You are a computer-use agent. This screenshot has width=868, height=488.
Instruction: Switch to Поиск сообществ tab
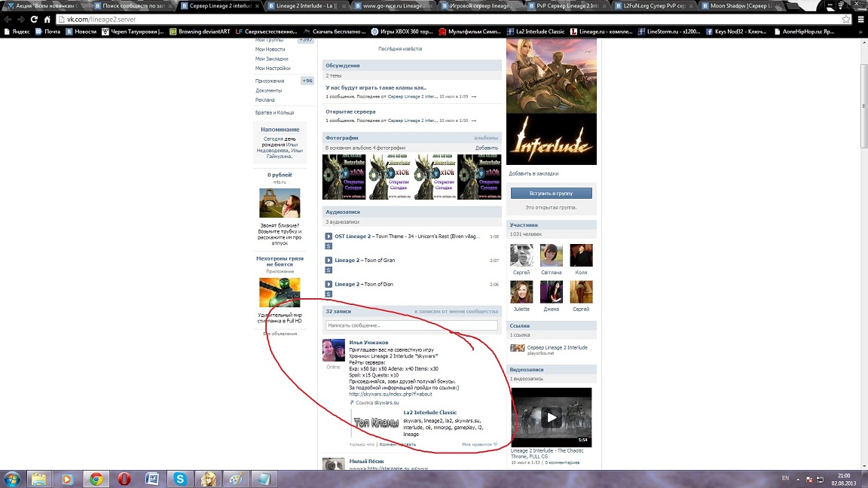point(131,5)
